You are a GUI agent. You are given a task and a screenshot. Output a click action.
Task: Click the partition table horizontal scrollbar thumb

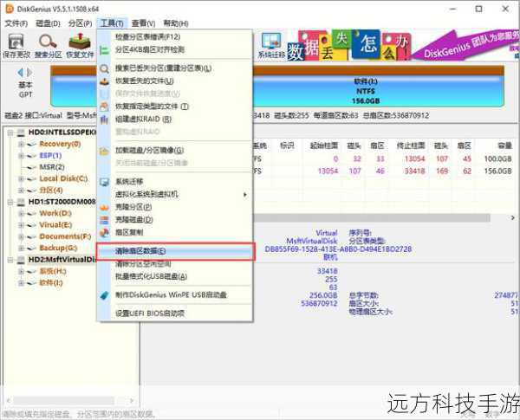coord(372,217)
